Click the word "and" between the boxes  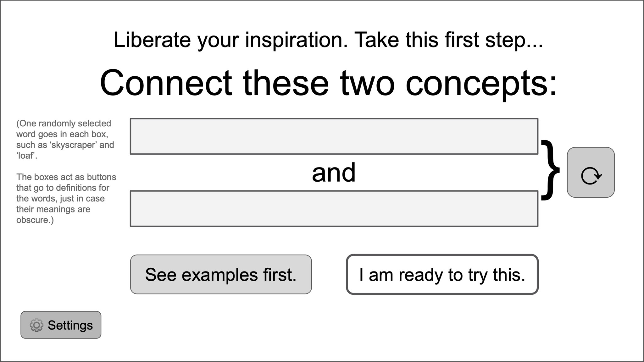click(334, 173)
